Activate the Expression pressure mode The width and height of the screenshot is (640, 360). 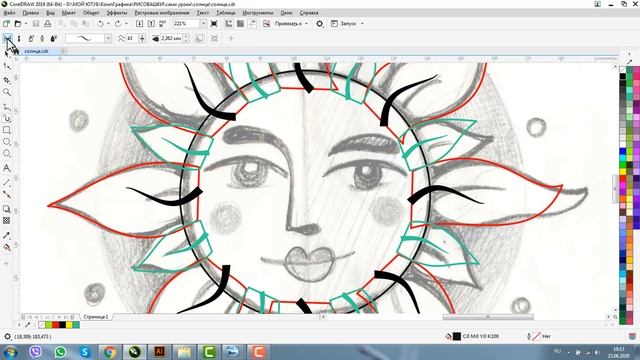point(53,38)
